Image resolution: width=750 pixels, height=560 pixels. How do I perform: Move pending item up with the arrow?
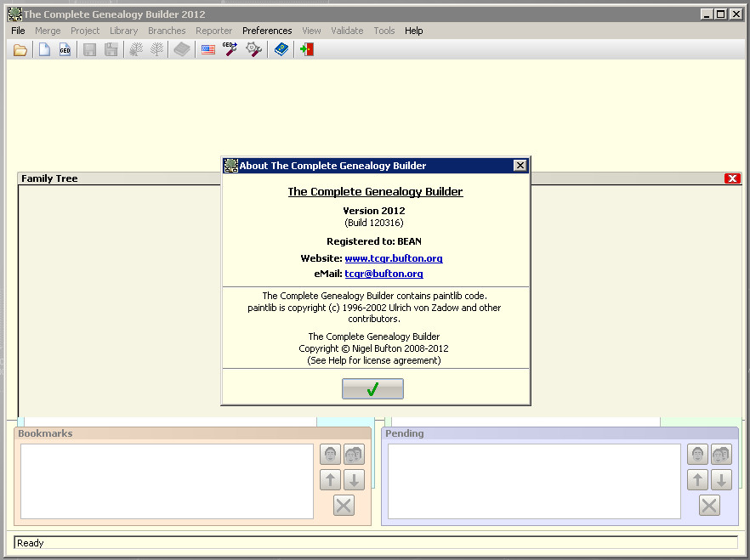[x=697, y=480]
